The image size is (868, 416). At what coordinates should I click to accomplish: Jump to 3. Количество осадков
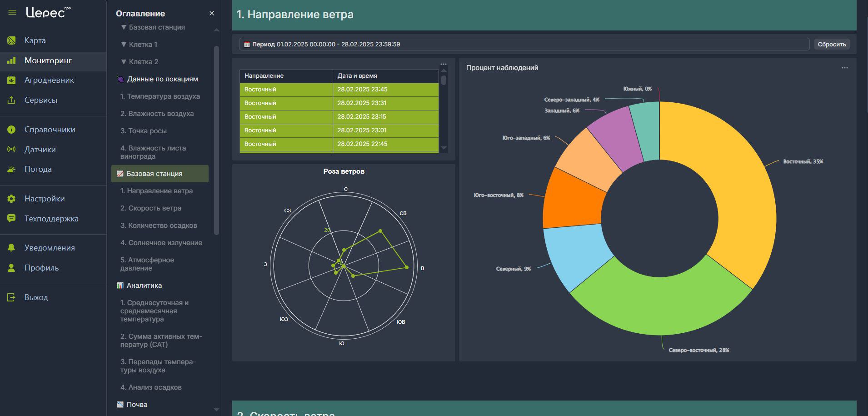point(159,226)
